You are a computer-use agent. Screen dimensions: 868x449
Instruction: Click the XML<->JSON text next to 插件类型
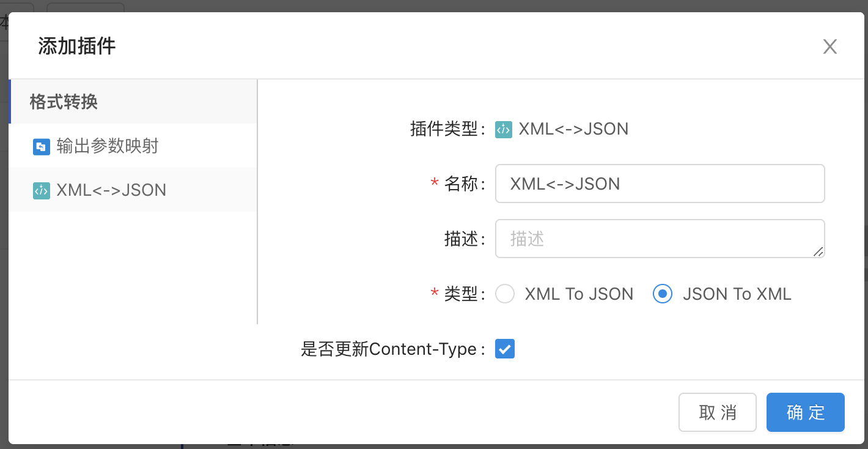tap(573, 129)
